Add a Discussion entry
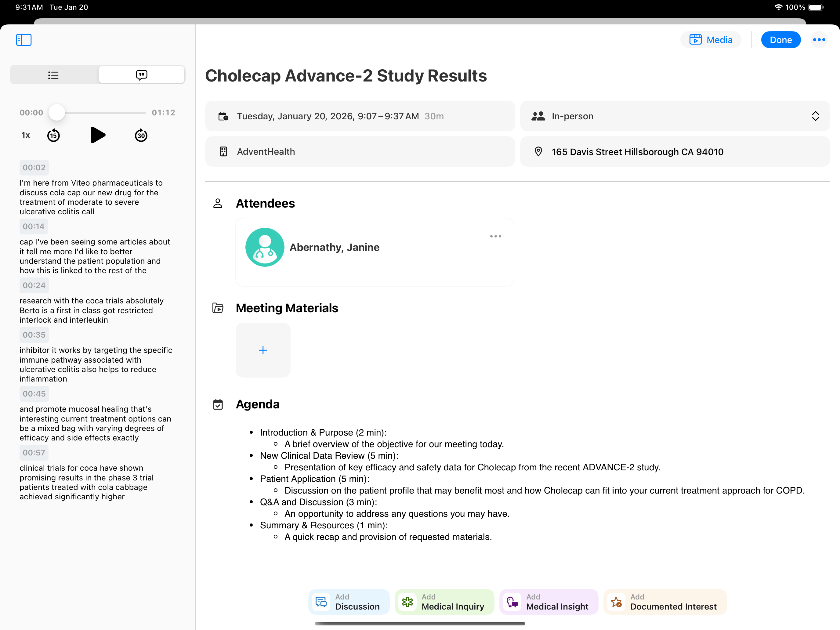The image size is (840, 630). [x=349, y=602]
